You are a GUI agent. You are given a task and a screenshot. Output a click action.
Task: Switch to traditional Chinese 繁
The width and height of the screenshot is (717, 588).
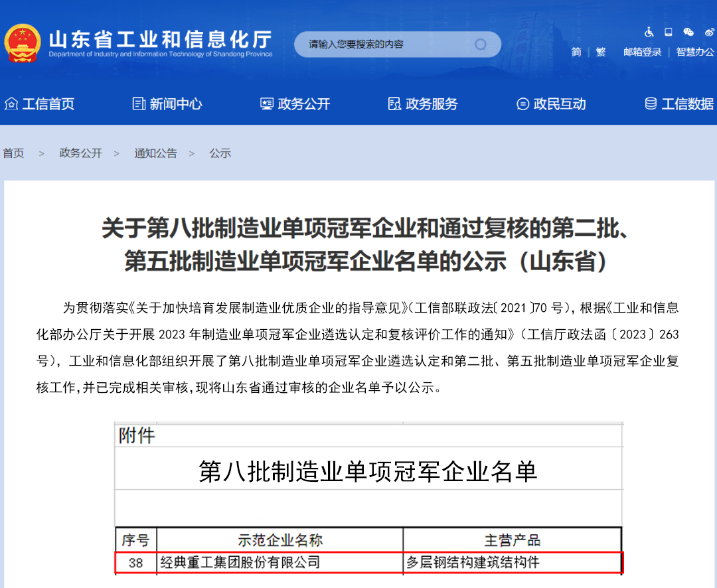601,52
